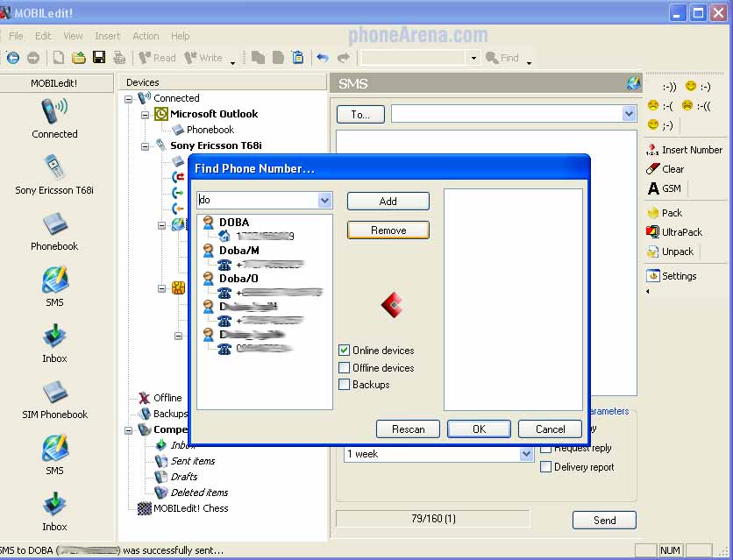This screenshot has width=733, height=560.
Task: Click the New document toolbar icon
Action: point(59,58)
